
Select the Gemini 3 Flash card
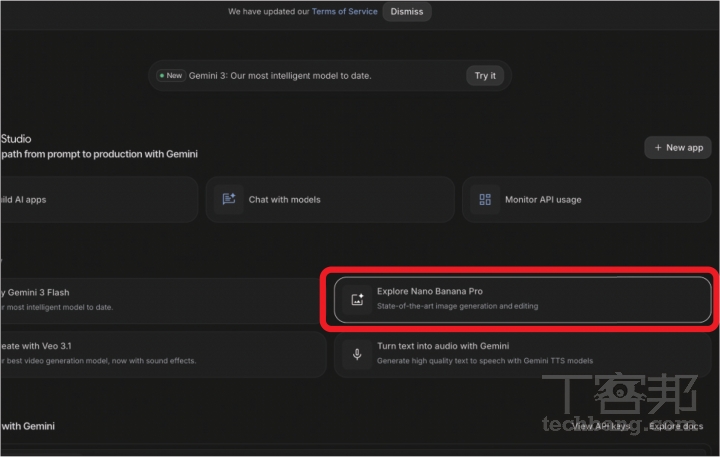[150, 298]
